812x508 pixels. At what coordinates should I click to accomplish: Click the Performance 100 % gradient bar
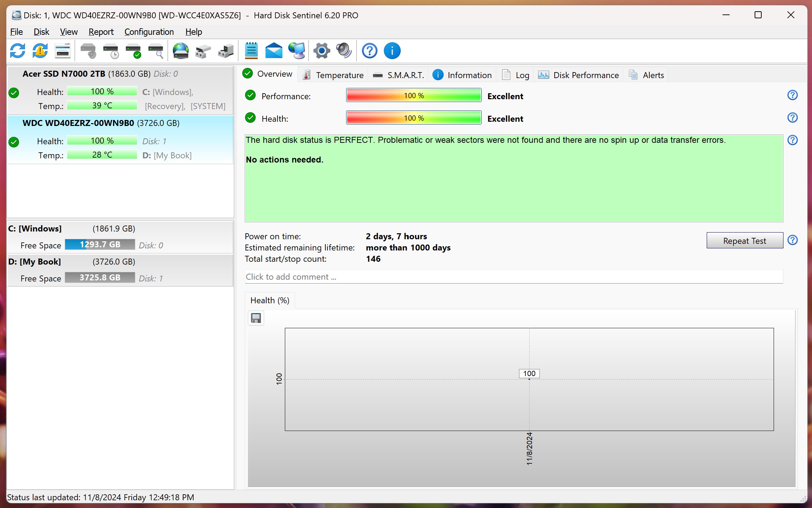414,95
